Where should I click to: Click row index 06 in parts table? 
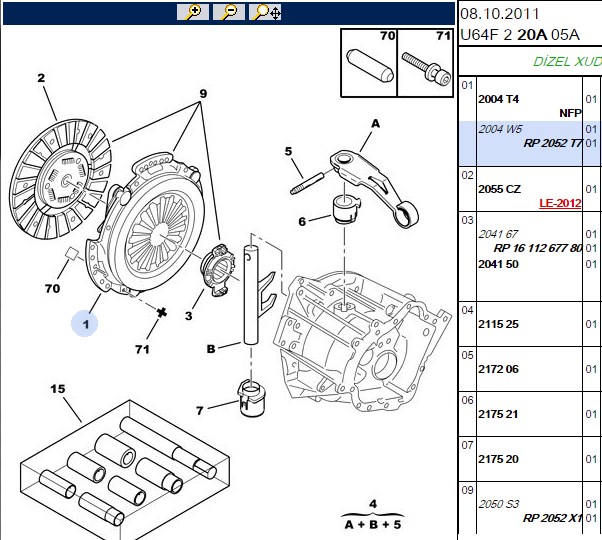pyautogui.click(x=467, y=400)
